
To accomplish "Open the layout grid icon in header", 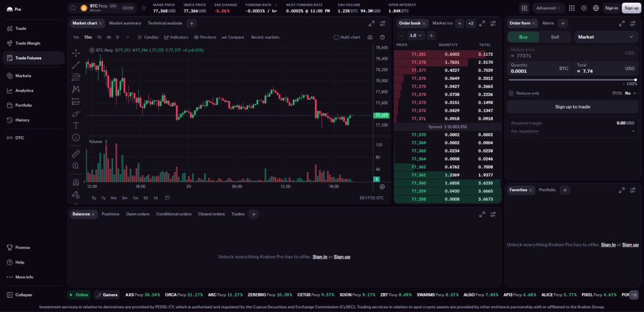I will tap(524, 8).
